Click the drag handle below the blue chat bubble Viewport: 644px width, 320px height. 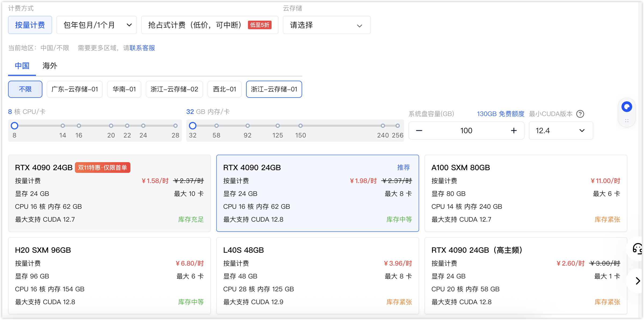click(x=627, y=120)
